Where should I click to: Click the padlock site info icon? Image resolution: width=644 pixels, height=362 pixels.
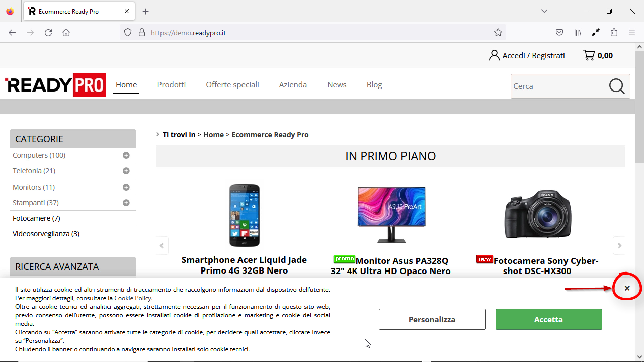tap(142, 33)
